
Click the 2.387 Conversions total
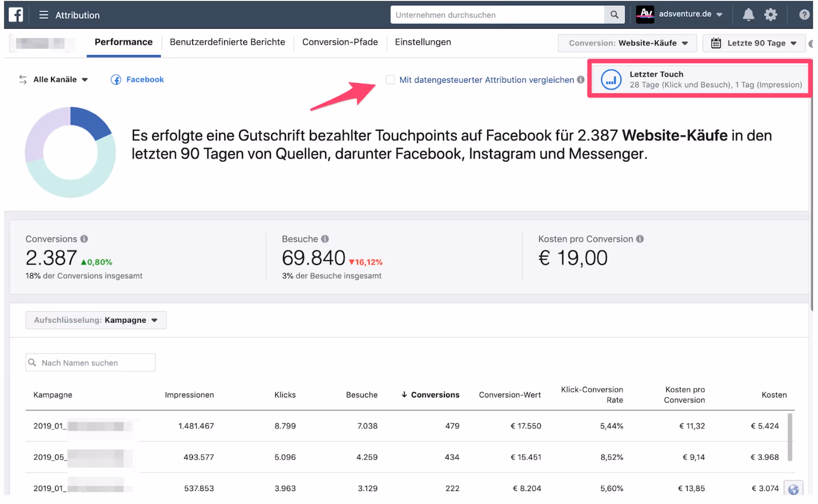pos(51,258)
